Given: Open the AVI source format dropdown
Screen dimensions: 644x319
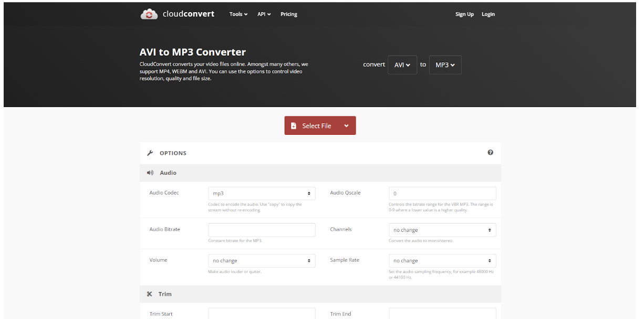Looking at the screenshot, I should click(402, 65).
